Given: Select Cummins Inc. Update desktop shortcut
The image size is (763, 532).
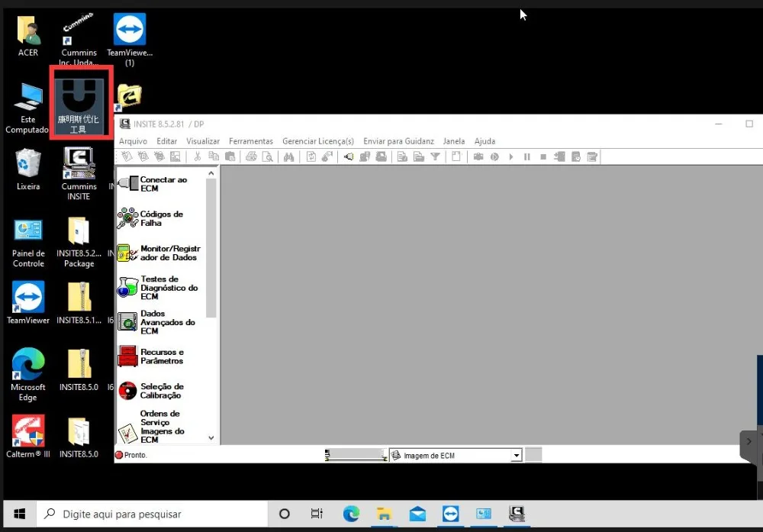Looking at the screenshot, I should [79, 40].
